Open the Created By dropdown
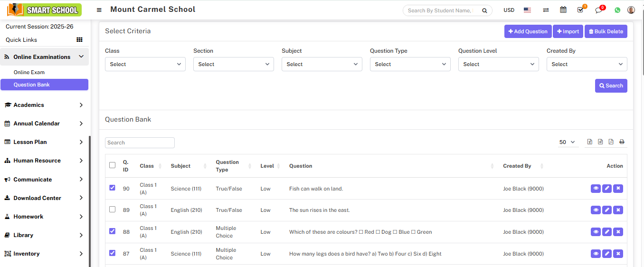This screenshot has height=267, width=644. tap(587, 64)
